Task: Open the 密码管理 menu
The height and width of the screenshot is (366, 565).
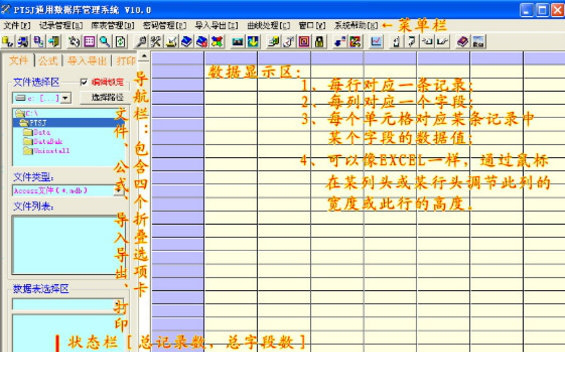Action: click(x=164, y=25)
